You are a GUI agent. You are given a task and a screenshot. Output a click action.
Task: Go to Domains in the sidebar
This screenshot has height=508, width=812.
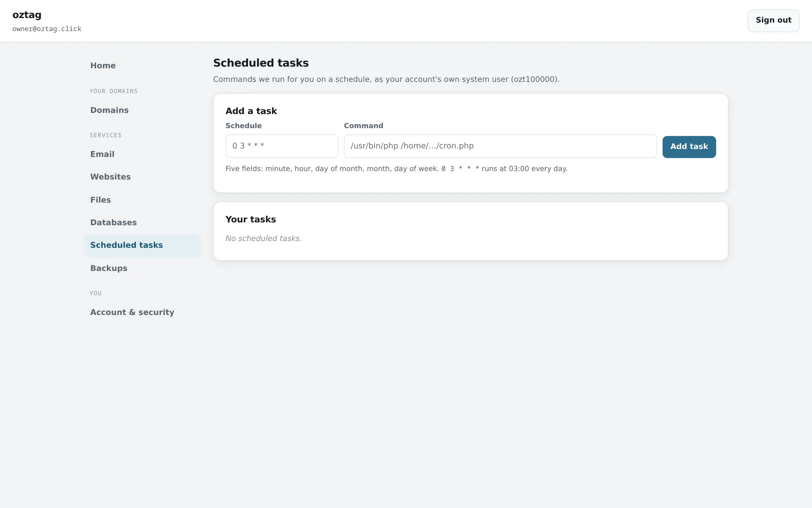(142, 110)
